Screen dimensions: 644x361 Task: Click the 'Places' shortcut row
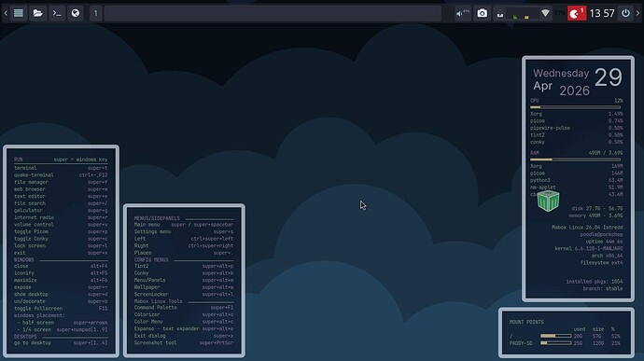coord(184,253)
